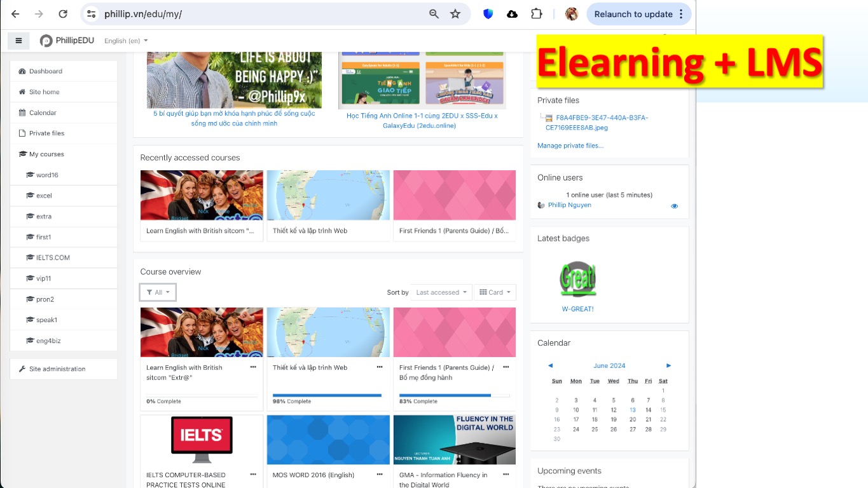Screen dimensions: 868x488
Task: Click the W-GREAT! badge image
Action: coord(577,280)
